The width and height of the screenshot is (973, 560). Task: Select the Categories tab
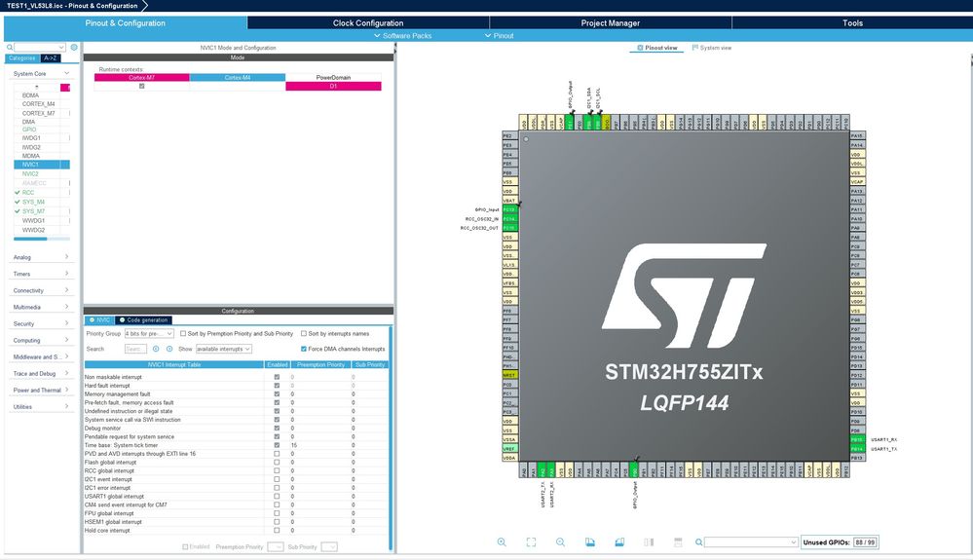coord(23,58)
